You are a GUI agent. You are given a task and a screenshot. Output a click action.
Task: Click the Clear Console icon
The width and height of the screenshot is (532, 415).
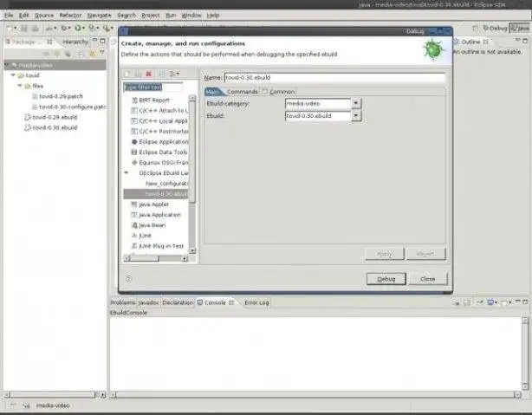(456, 302)
